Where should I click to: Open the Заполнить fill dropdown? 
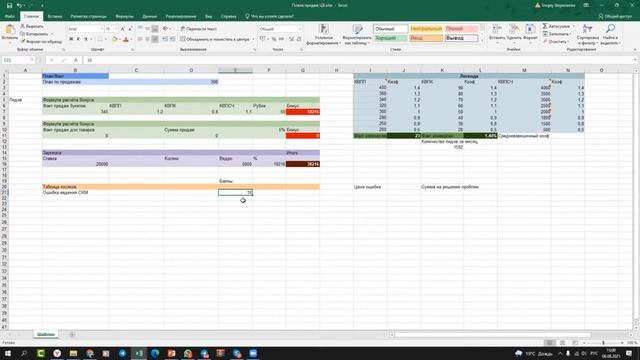point(557,34)
